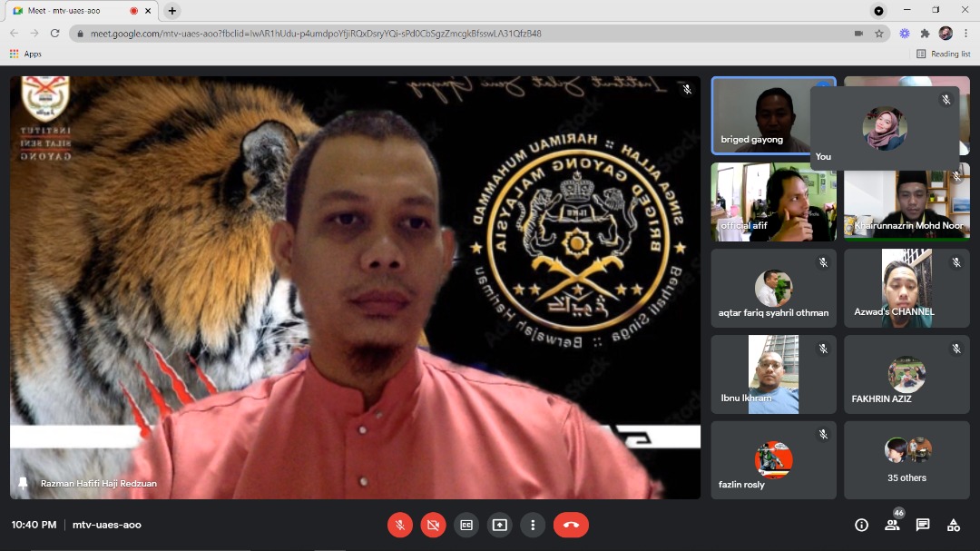
Task: Select the official afif video tile
Action: point(774,202)
